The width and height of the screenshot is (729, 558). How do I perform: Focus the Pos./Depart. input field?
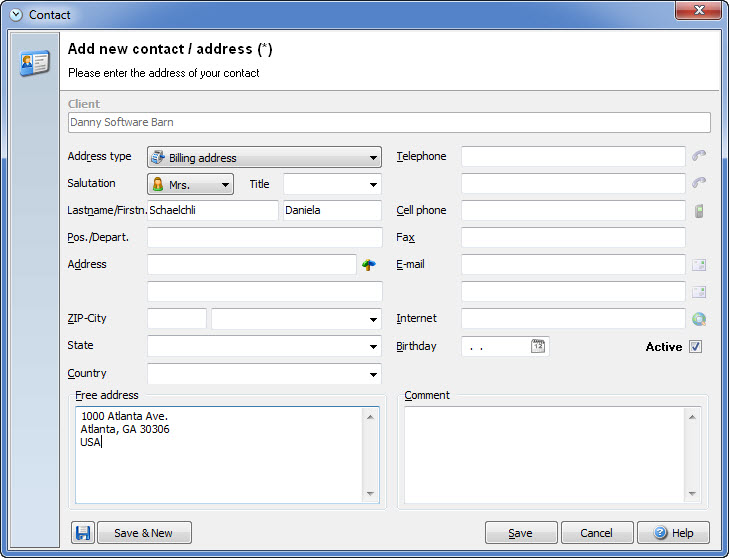(265, 237)
